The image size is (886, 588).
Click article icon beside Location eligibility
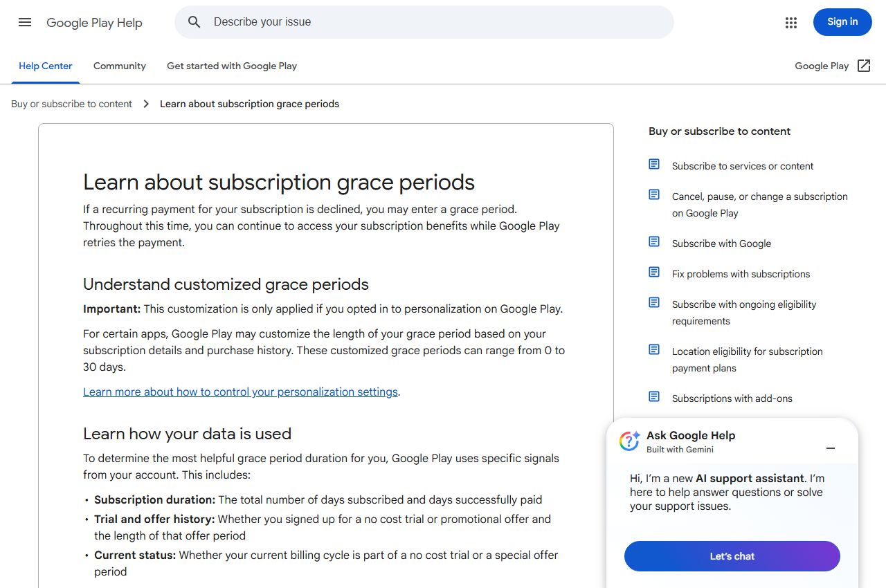(x=654, y=349)
